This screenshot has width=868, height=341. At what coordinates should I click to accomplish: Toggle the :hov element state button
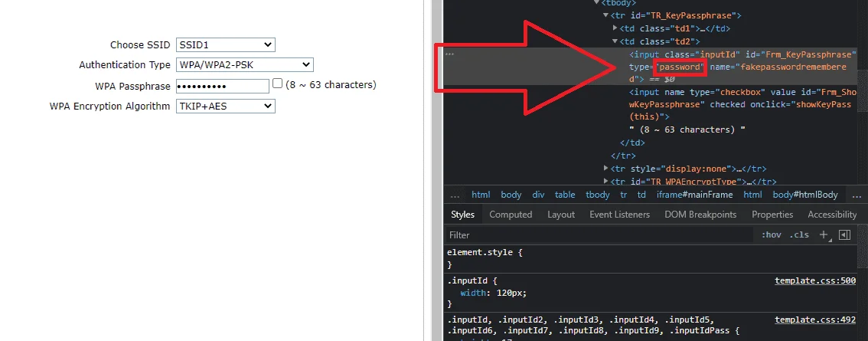click(x=771, y=235)
